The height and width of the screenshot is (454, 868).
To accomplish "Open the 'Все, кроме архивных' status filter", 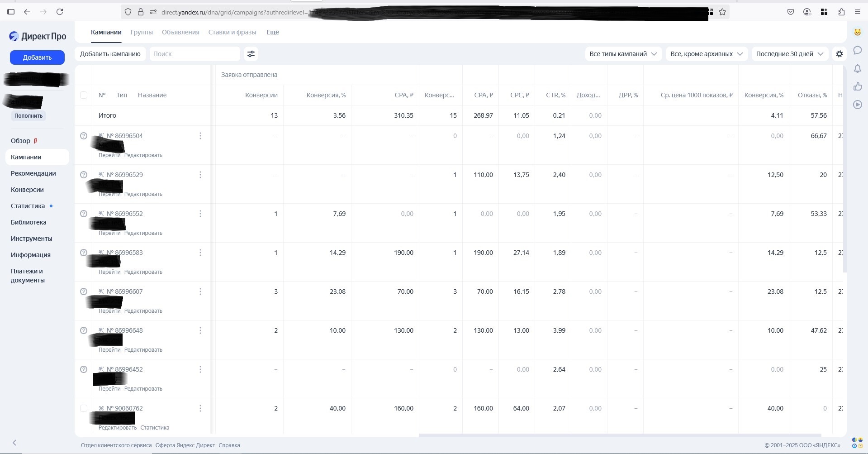I will pos(706,54).
